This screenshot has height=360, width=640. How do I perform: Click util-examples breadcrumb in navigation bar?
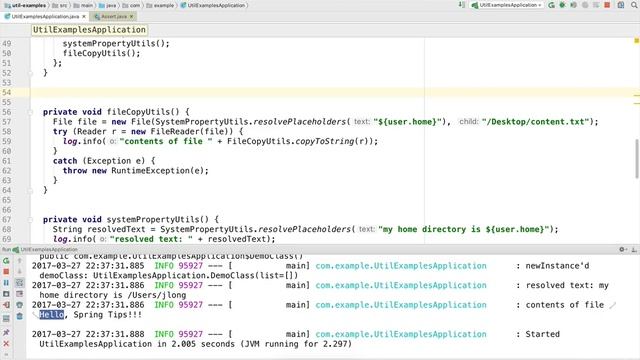(x=25, y=5)
